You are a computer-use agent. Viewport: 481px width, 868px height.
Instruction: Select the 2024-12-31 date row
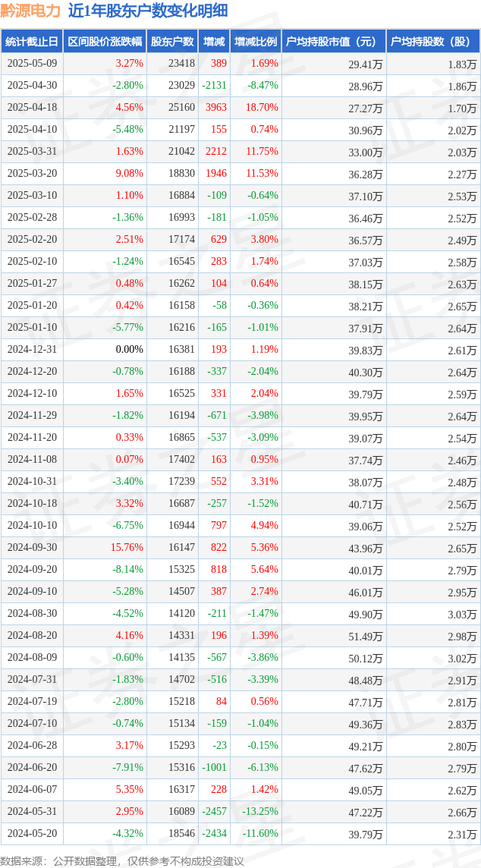click(240, 350)
